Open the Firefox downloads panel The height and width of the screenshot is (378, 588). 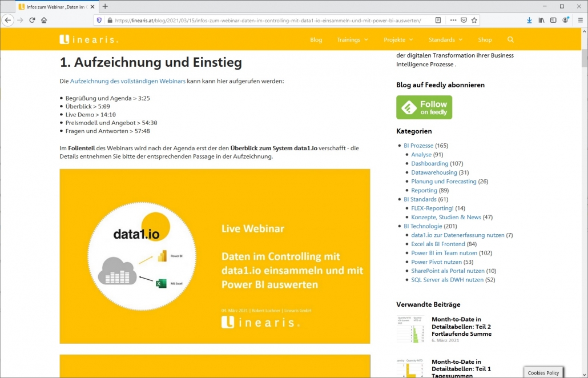[529, 20]
